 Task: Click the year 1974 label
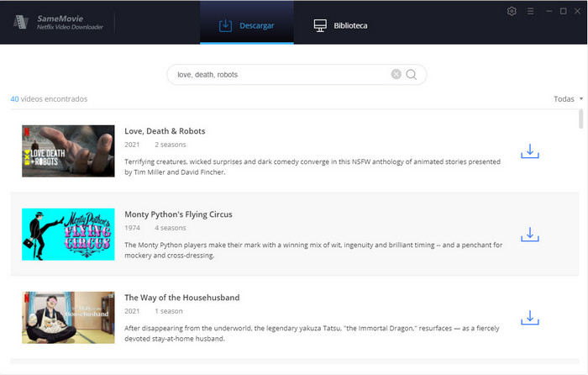[x=133, y=228]
